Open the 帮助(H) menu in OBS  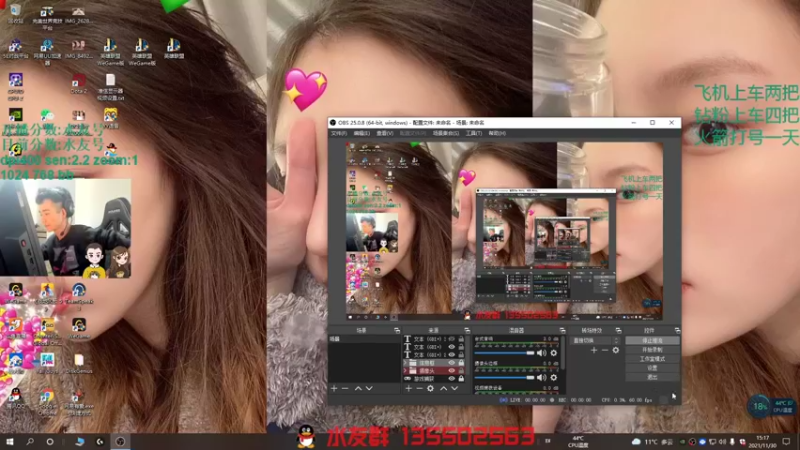497,133
